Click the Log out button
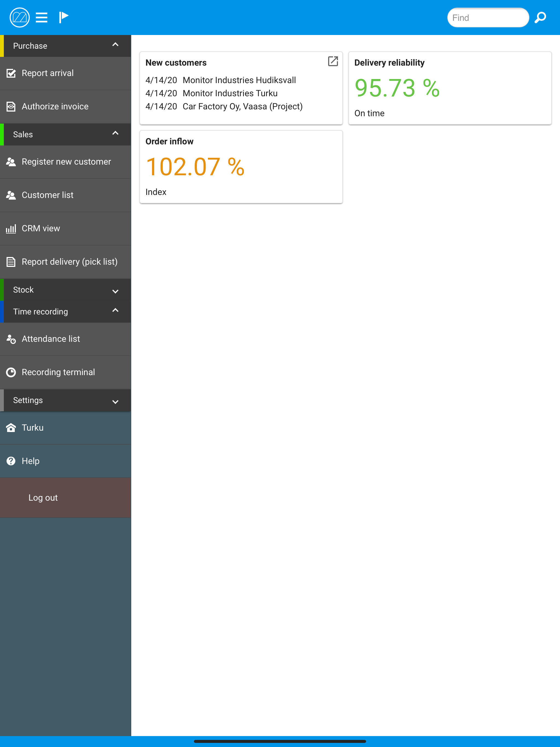 coord(66,498)
